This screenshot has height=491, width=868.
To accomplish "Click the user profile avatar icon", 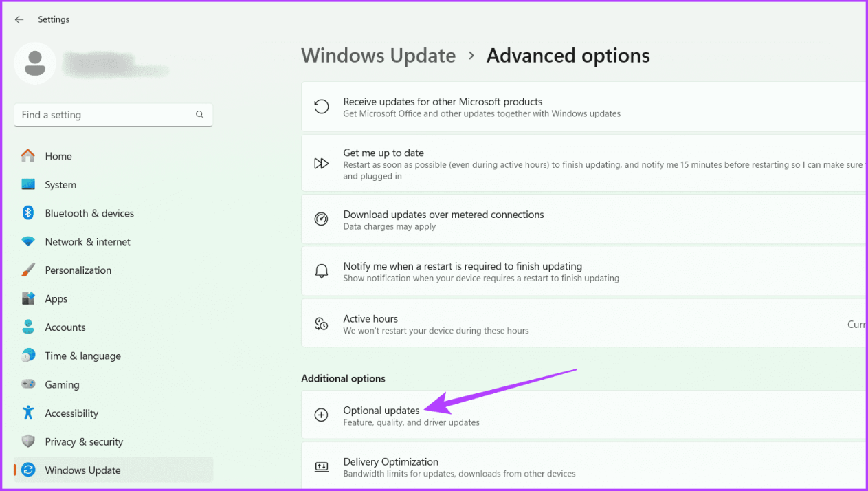I will [x=35, y=63].
